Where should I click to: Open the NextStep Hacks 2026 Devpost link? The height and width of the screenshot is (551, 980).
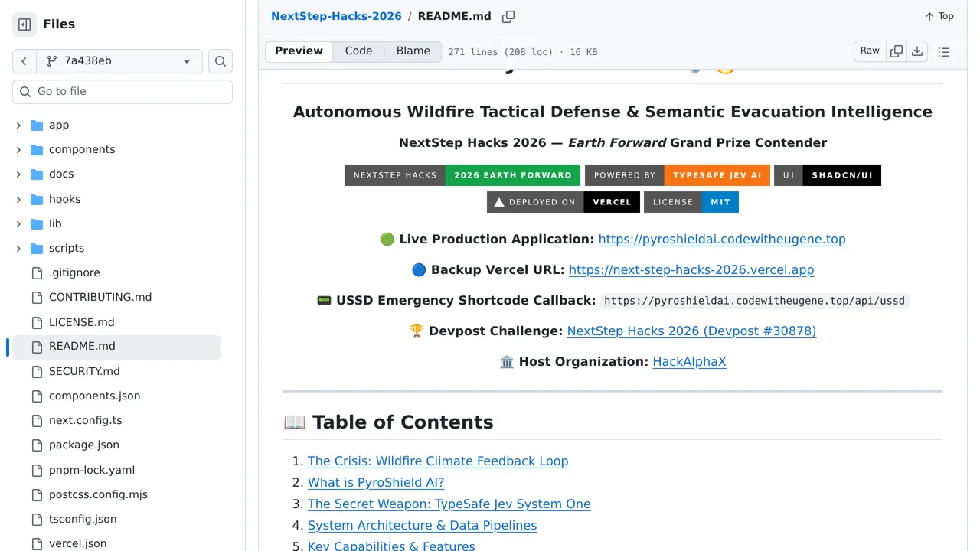691,331
